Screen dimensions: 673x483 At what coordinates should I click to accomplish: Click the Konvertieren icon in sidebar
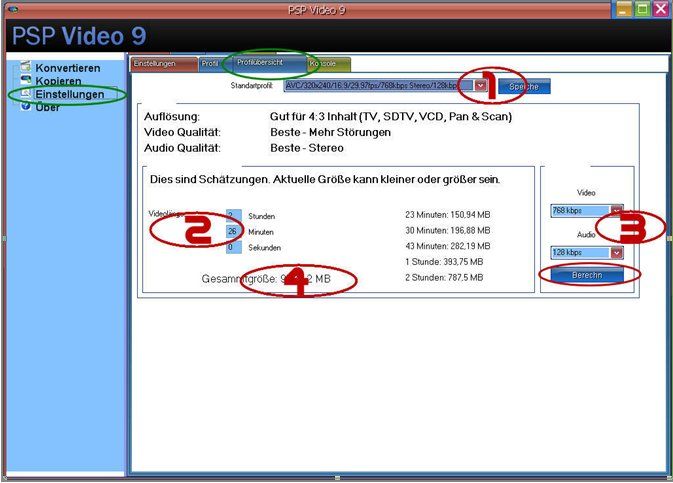click(26, 66)
